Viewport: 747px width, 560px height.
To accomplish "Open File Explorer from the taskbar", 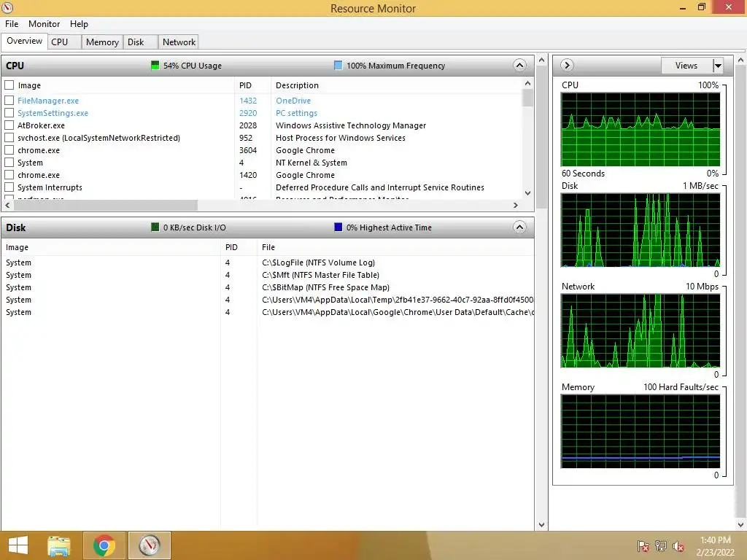I will click(x=59, y=545).
